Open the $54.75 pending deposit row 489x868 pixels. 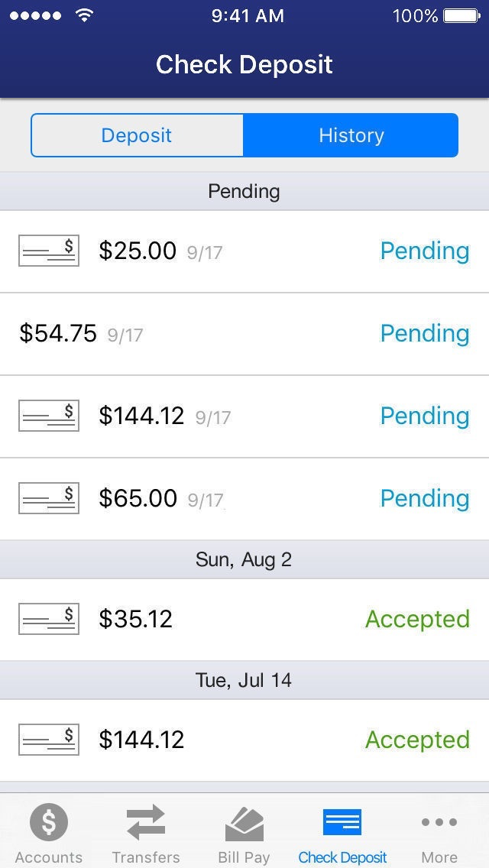coord(244,334)
